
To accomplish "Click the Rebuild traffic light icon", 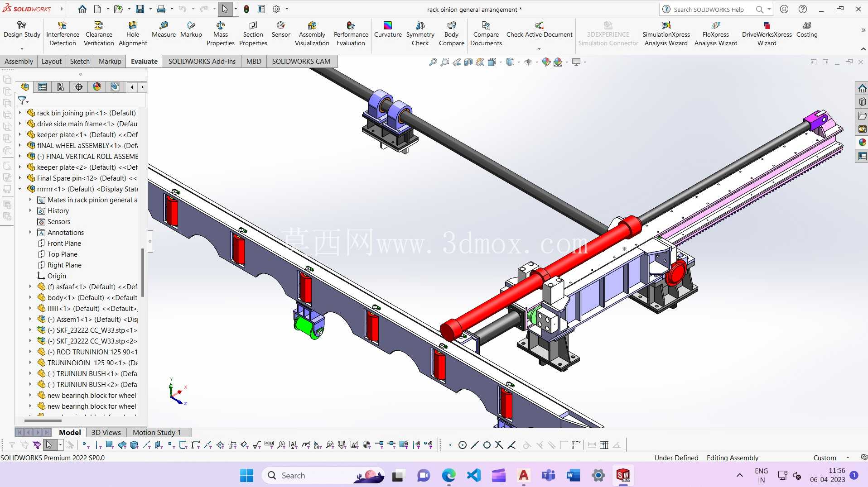I will [246, 9].
